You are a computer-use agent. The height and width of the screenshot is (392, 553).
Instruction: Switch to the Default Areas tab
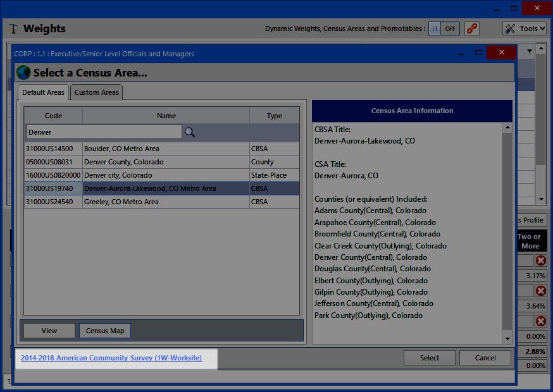[43, 92]
